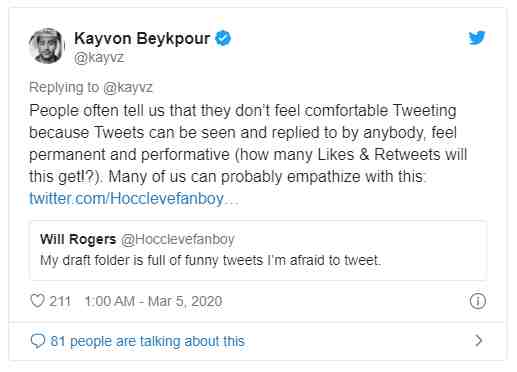
Task: Click the "Replying to" label text
Action: 64,87
